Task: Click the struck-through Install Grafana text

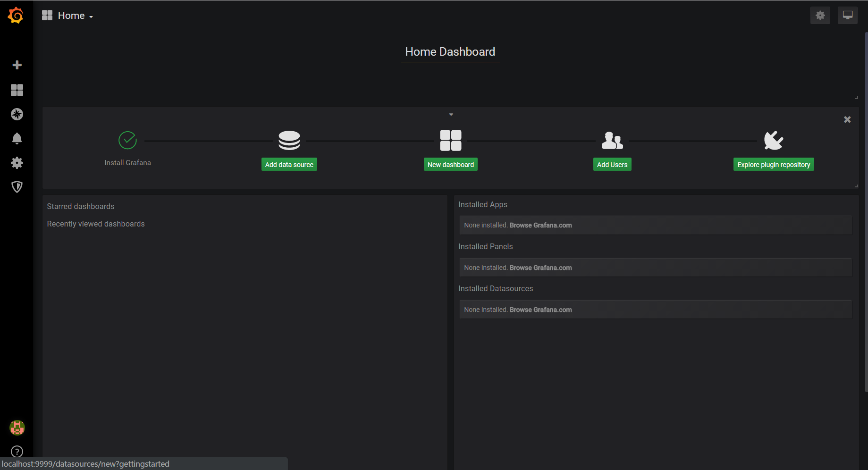Action: 127,162
